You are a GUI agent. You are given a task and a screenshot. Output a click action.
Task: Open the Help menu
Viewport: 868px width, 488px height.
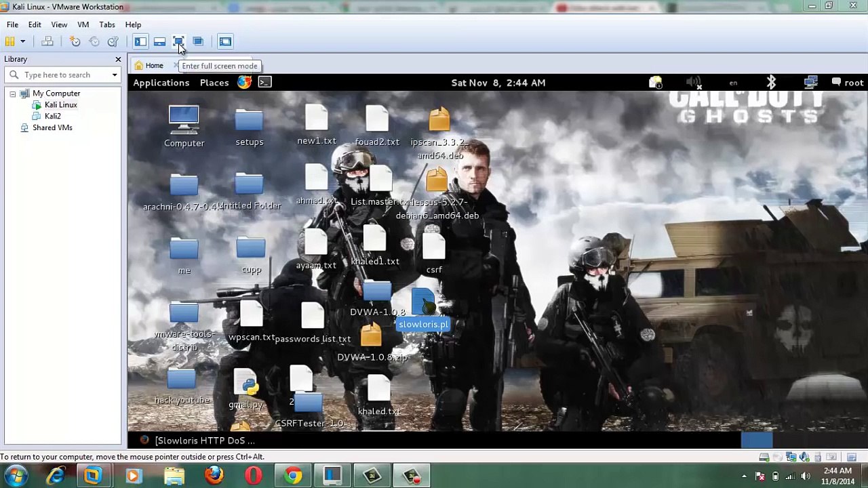tap(133, 24)
